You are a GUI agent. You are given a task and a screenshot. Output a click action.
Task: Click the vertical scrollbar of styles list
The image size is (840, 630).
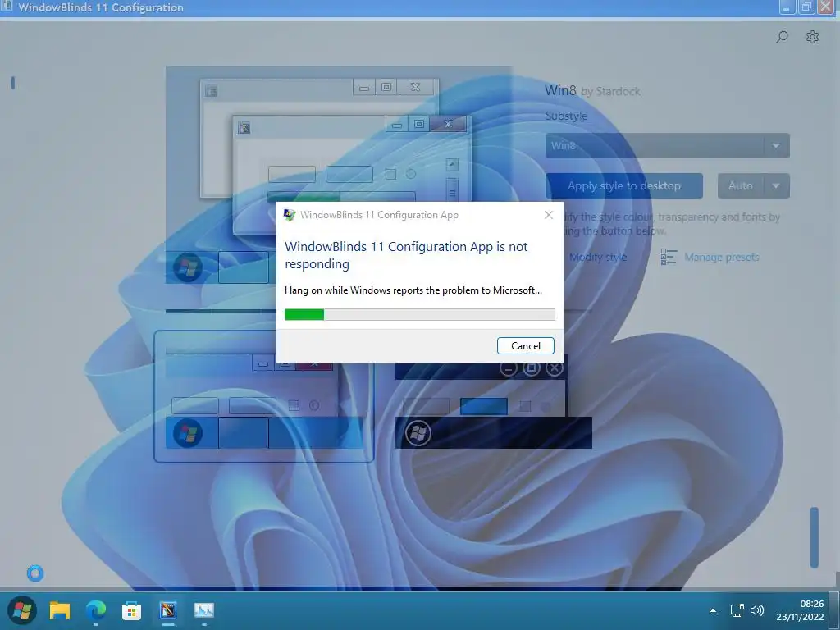click(x=815, y=537)
